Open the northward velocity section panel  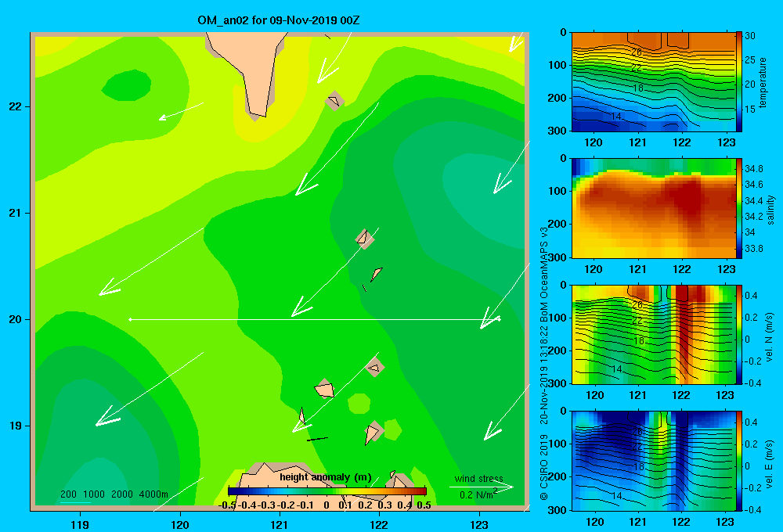click(x=653, y=334)
